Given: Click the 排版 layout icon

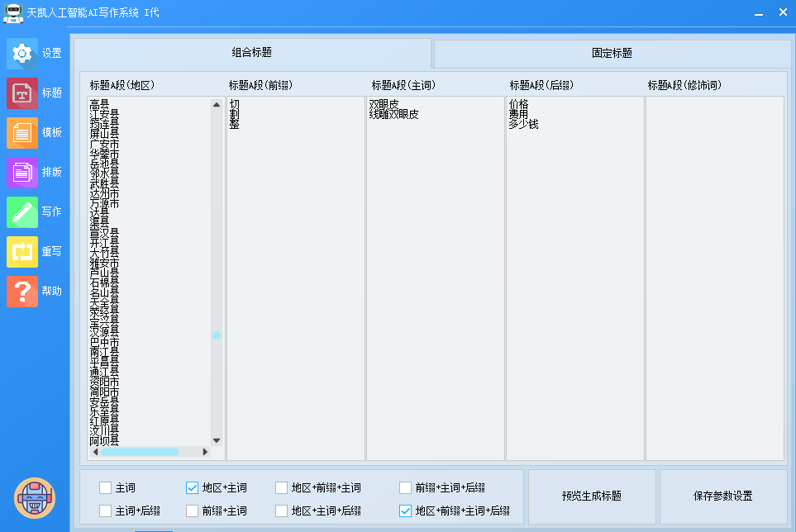Looking at the screenshot, I should point(22,172).
